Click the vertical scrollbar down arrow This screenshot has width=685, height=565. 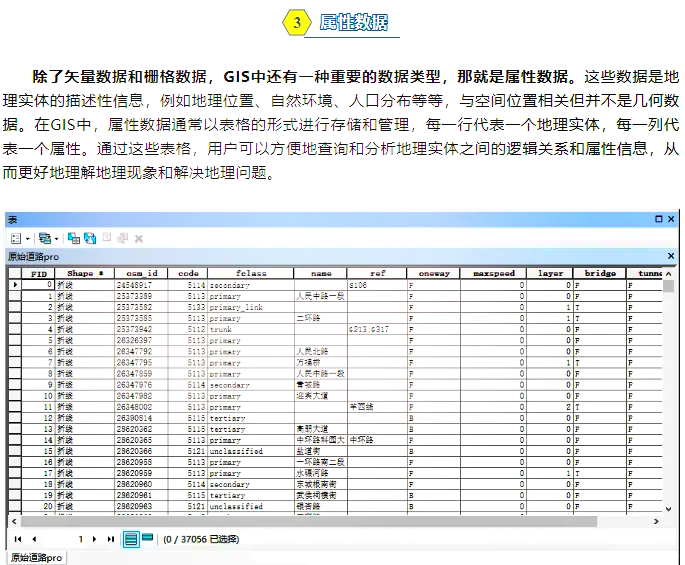(x=668, y=509)
